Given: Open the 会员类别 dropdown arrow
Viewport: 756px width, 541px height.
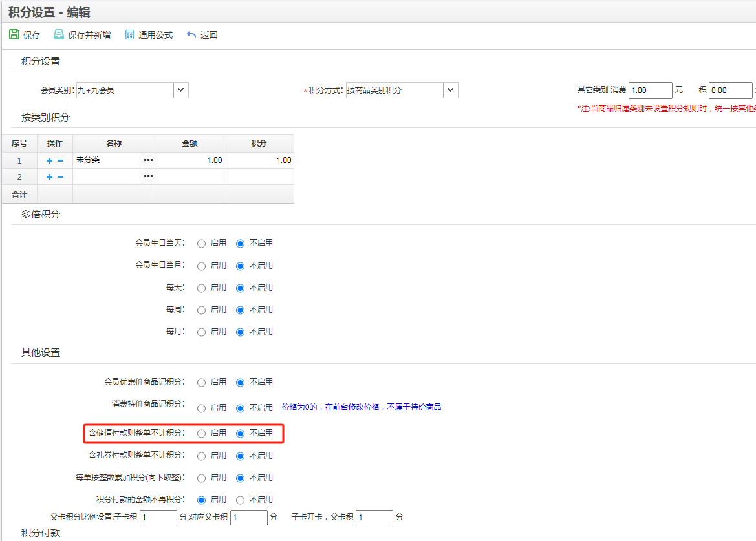Looking at the screenshot, I should [181, 90].
